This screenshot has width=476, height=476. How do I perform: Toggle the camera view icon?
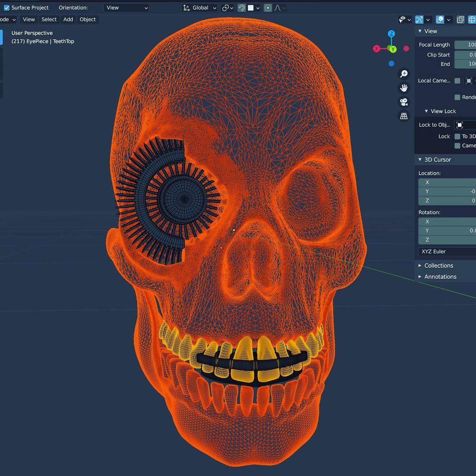[x=403, y=102]
